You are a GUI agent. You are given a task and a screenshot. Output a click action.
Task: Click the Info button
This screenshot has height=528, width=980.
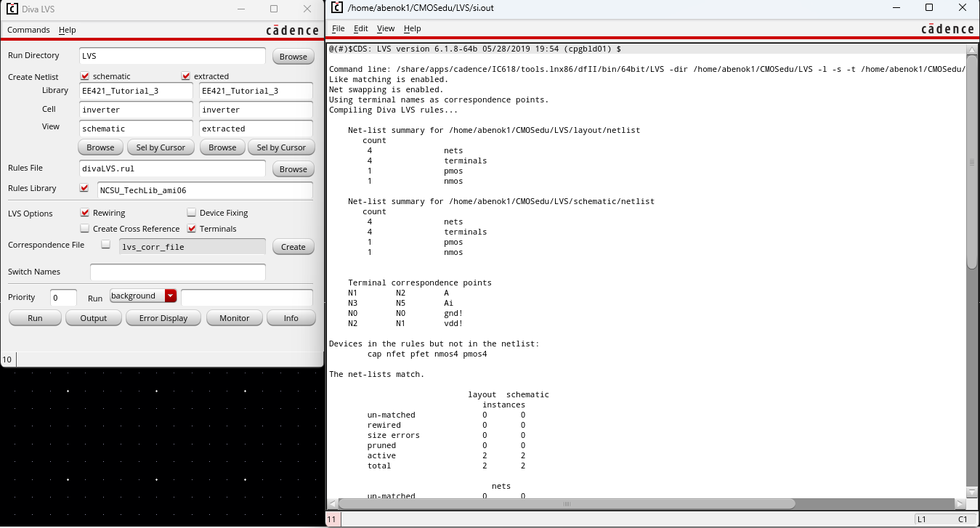click(x=291, y=318)
